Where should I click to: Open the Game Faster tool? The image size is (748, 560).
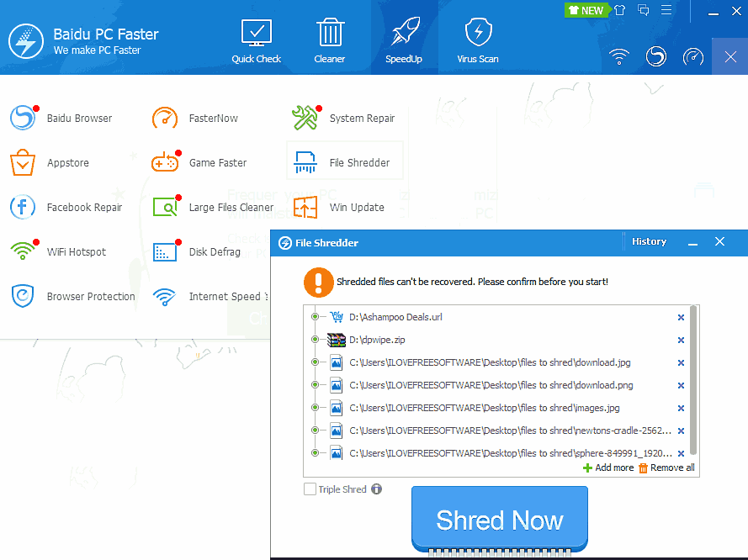(x=199, y=162)
